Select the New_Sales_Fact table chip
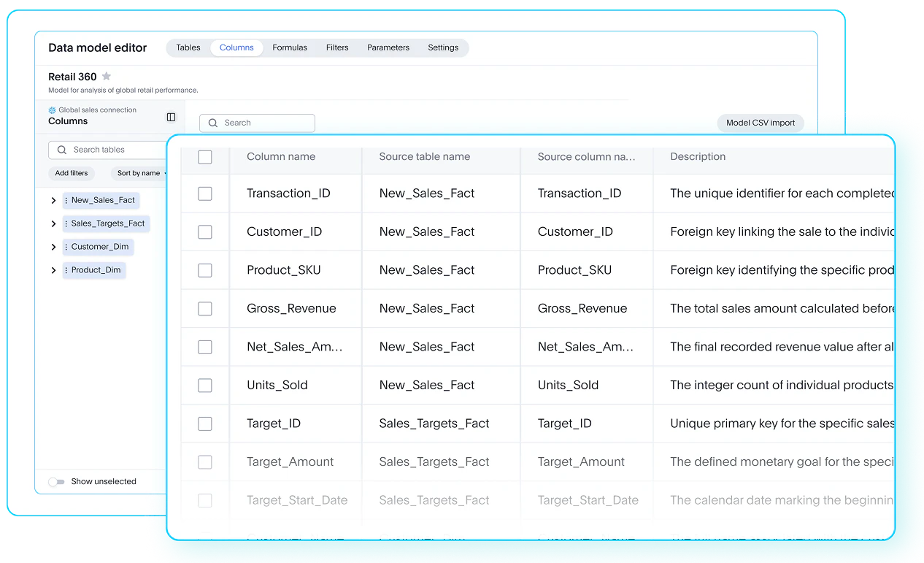924x563 pixels. click(x=101, y=200)
